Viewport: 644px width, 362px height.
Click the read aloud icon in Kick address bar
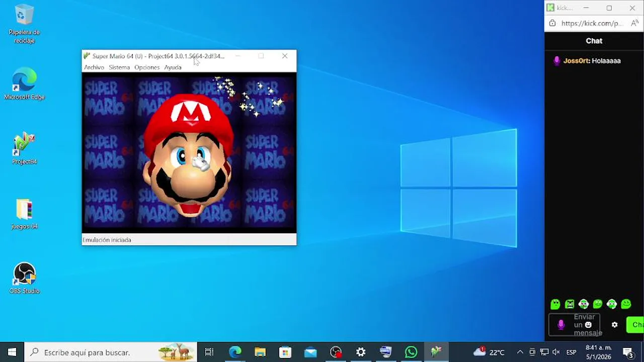635,23
